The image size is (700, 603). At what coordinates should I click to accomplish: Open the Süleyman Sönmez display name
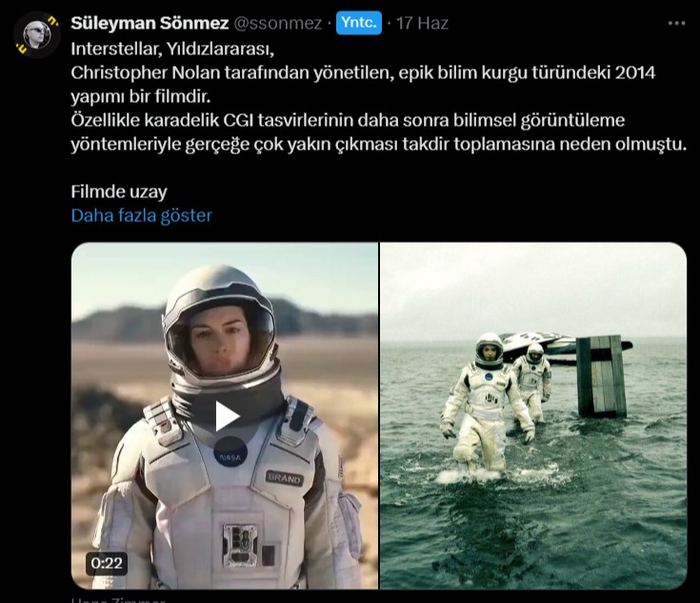pyautogui.click(x=150, y=23)
